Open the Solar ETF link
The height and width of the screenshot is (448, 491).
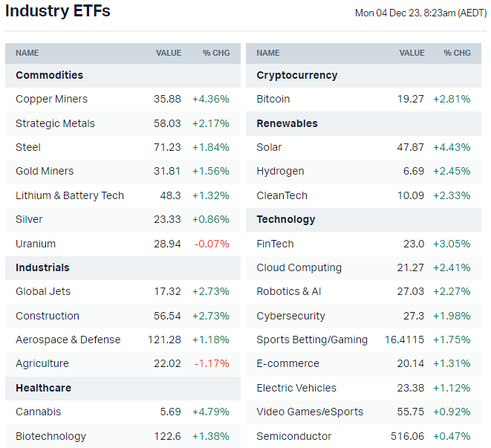pos(269,147)
